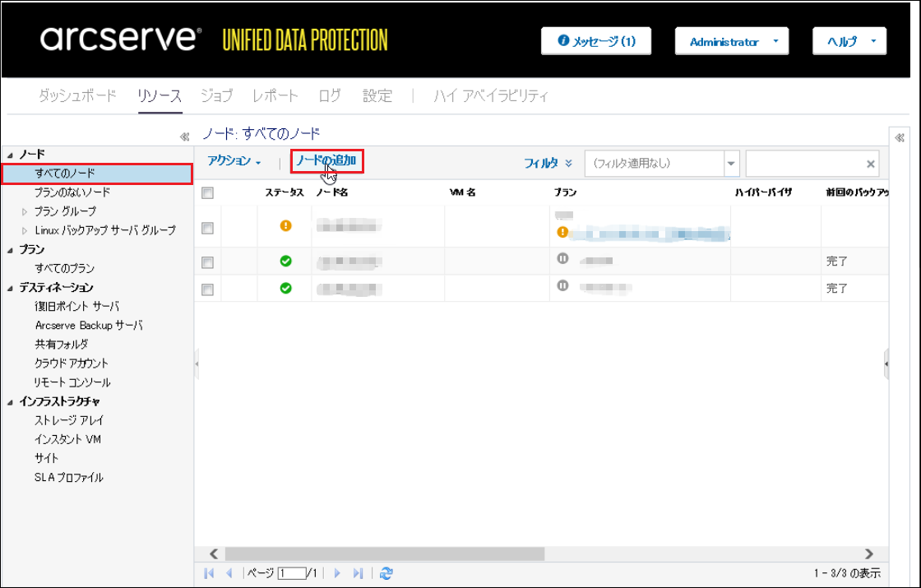Open 復旧ポイント サーバ
This screenshot has height=588, width=921.
77,306
